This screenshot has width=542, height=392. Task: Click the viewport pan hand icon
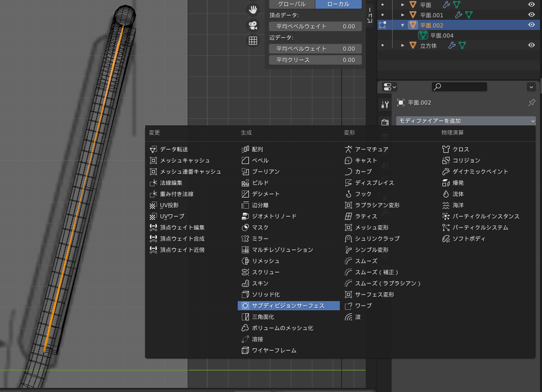click(x=253, y=9)
